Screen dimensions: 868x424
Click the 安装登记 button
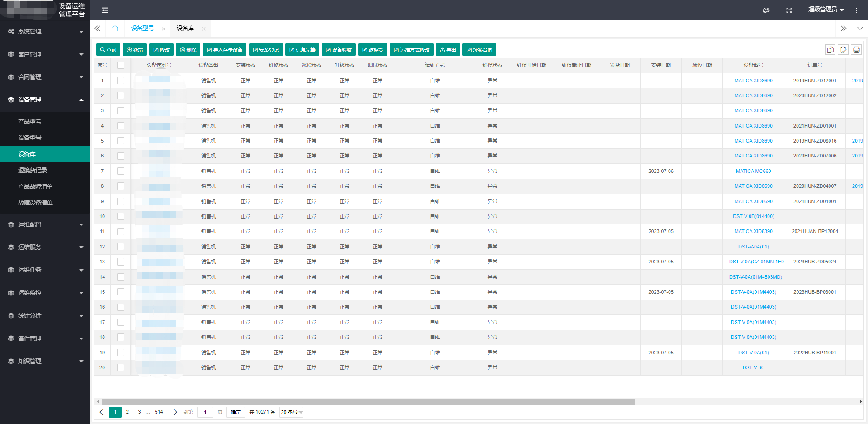tap(266, 49)
